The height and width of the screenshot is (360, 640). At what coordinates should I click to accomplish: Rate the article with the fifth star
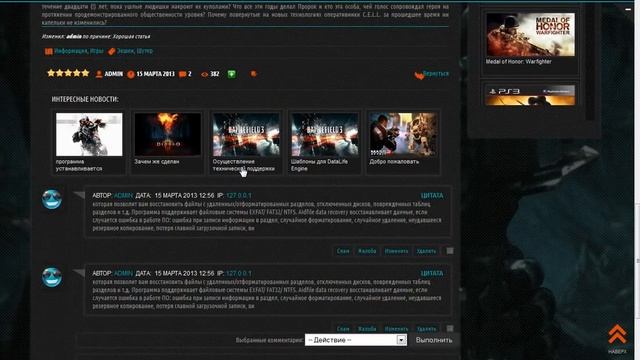[85, 73]
